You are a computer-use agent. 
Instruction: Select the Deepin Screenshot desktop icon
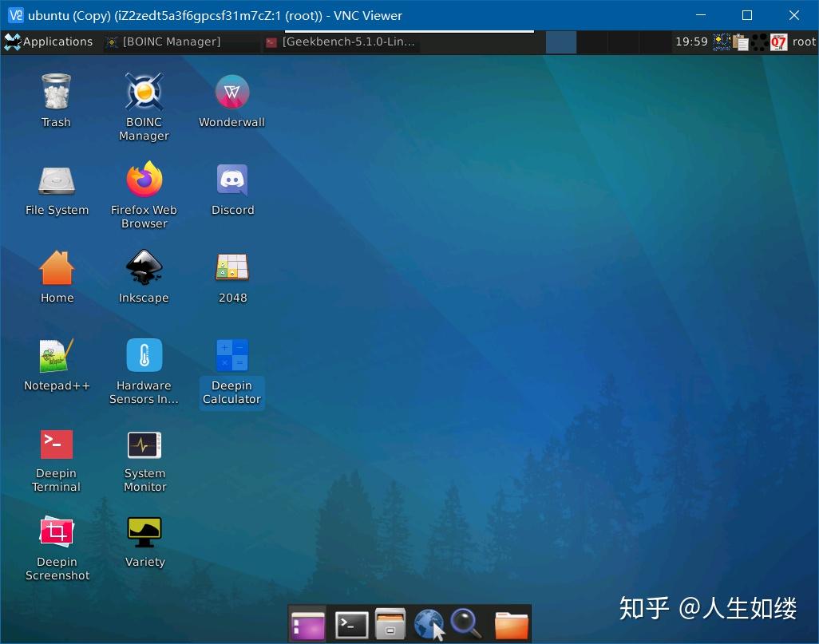click(x=57, y=548)
